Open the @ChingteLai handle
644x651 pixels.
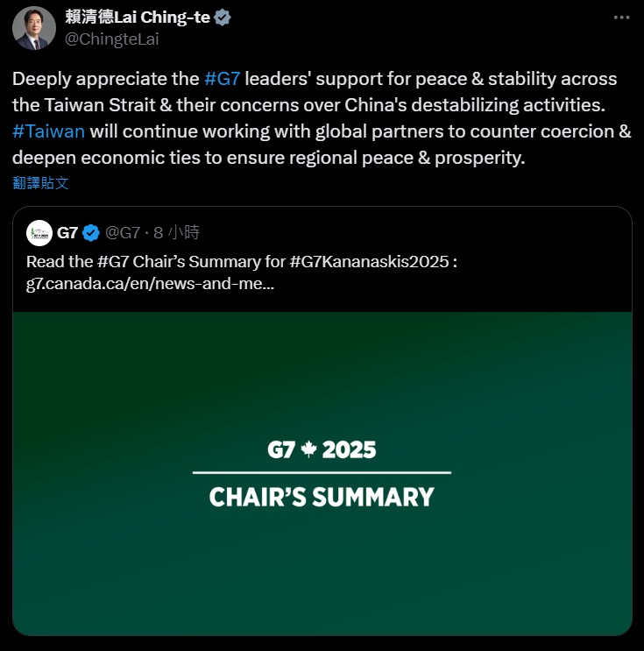(112, 39)
